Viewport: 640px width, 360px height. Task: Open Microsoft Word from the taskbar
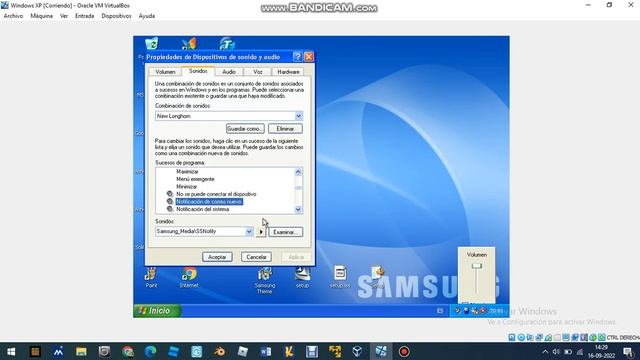point(266,351)
